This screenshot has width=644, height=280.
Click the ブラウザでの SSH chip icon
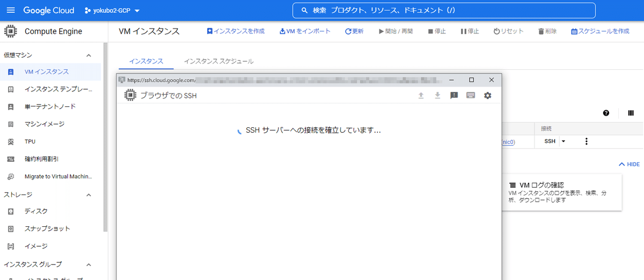point(129,96)
